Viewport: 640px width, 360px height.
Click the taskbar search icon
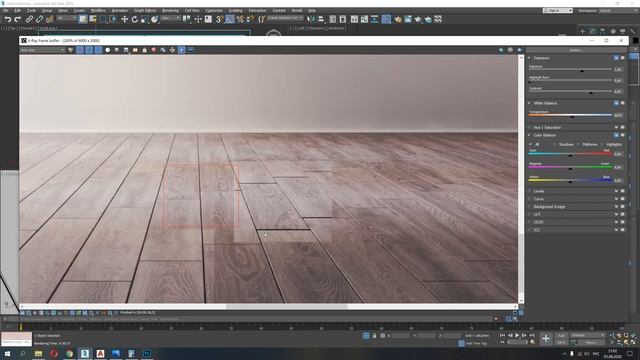click(x=22, y=353)
